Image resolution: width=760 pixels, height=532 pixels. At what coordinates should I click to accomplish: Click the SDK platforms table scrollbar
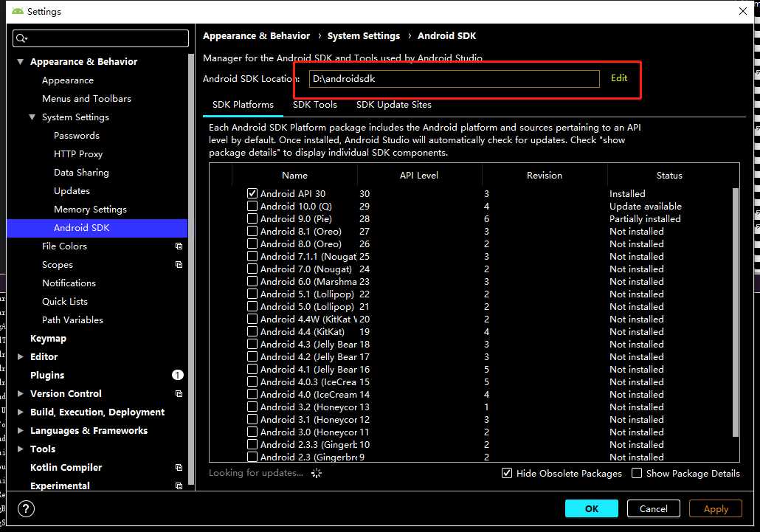tap(735, 312)
